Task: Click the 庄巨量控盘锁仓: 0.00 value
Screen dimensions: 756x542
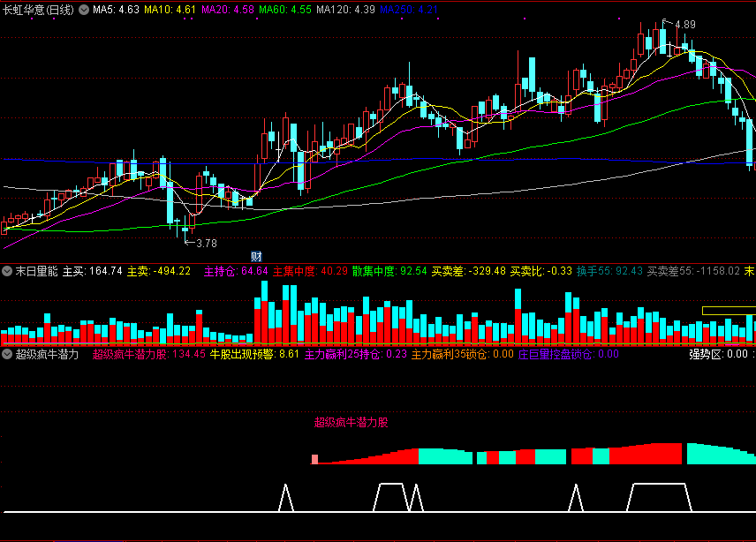Action: 569,355
